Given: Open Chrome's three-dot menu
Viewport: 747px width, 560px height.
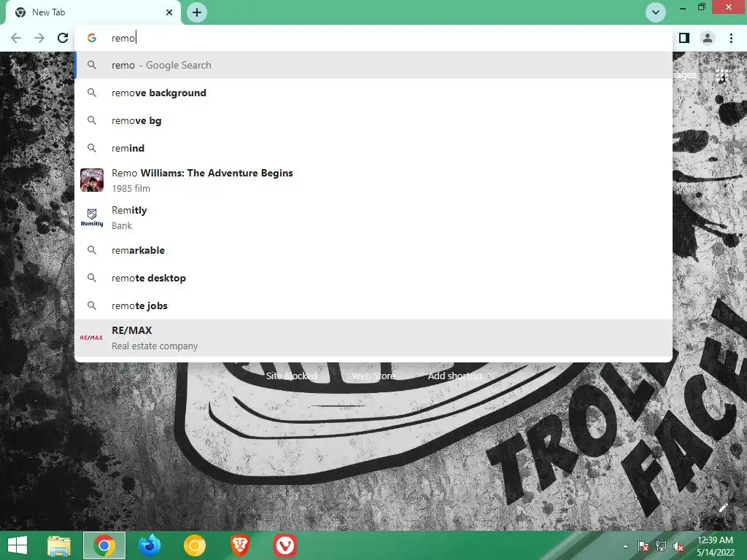Looking at the screenshot, I should [731, 38].
